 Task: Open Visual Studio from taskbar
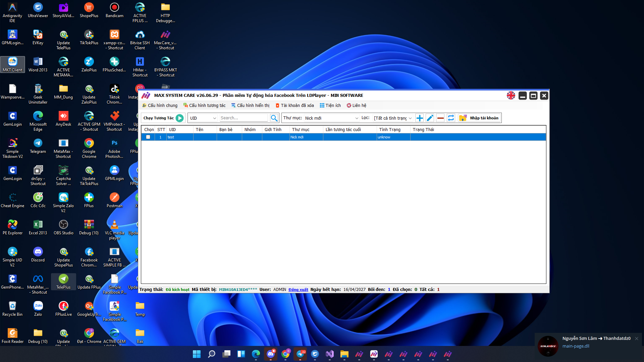[x=330, y=354]
